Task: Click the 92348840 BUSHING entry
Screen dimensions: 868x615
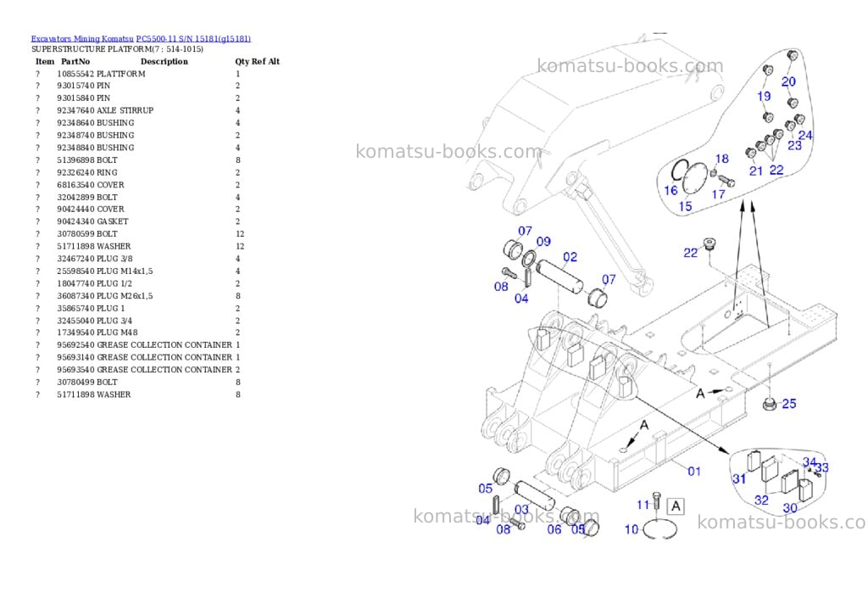Action: (x=138, y=148)
